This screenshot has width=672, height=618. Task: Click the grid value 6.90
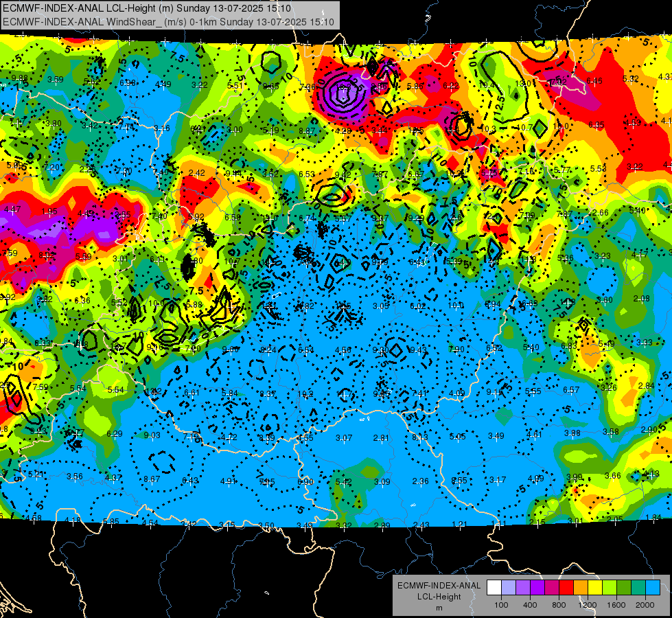305,481
